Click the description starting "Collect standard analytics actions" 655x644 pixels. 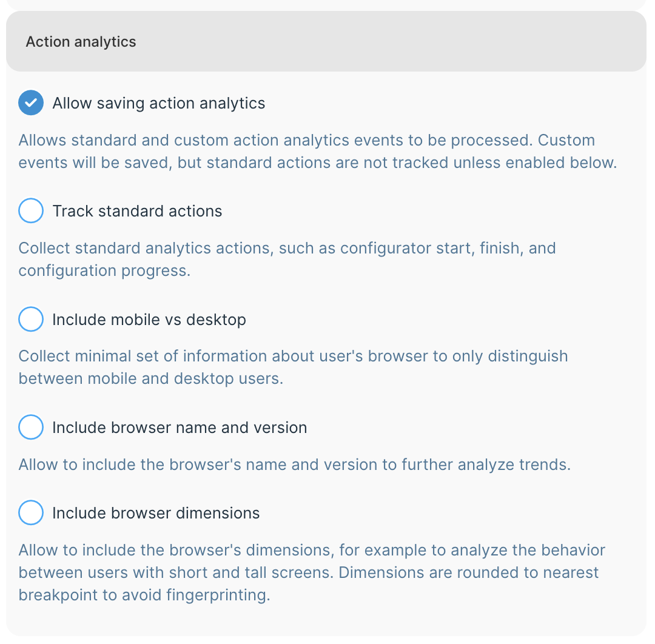coord(287,248)
